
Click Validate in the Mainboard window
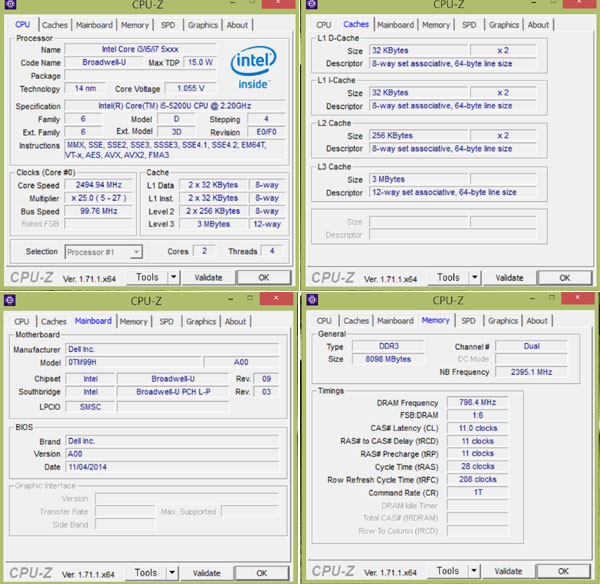click(x=207, y=573)
